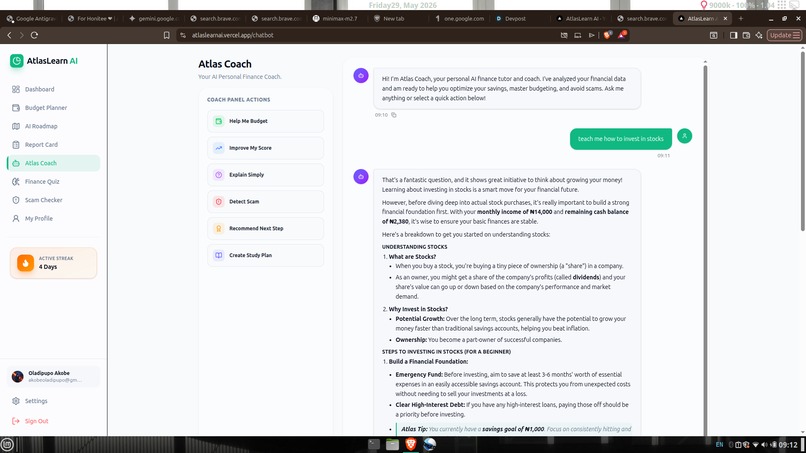Go to My Profile page
806x453 pixels.
coord(53,219)
